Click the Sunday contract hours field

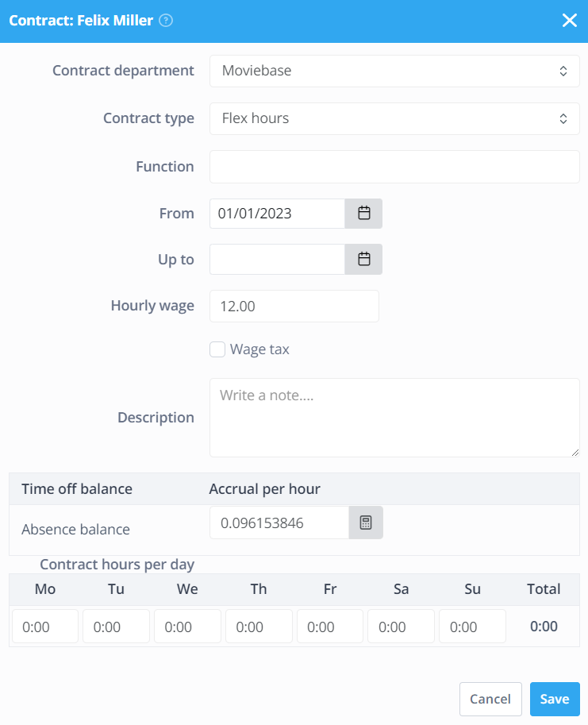472,627
